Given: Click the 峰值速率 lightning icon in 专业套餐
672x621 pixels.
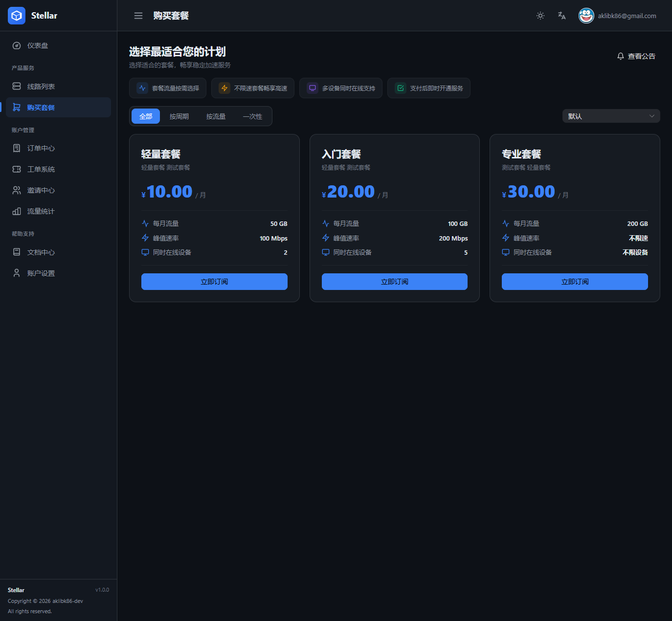Looking at the screenshot, I should pos(506,238).
